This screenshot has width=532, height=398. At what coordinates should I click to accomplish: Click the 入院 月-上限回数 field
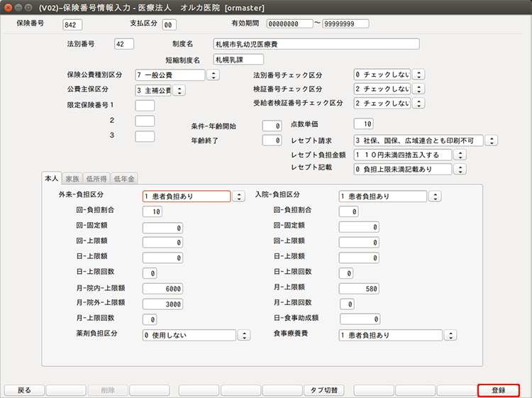347,304
